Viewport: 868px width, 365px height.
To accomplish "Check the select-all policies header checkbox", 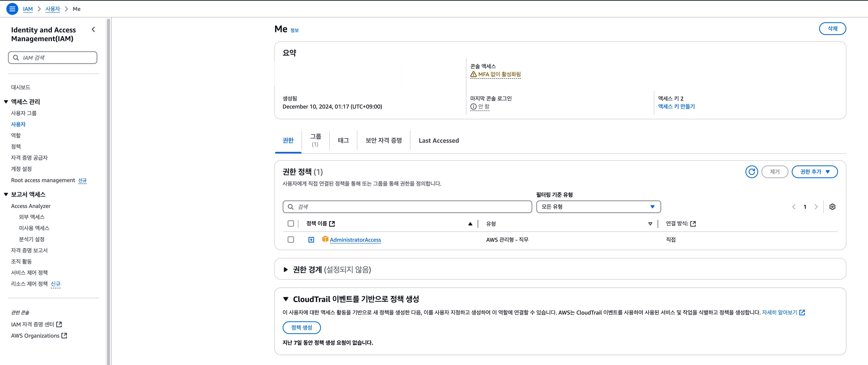I will [x=290, y=224].
